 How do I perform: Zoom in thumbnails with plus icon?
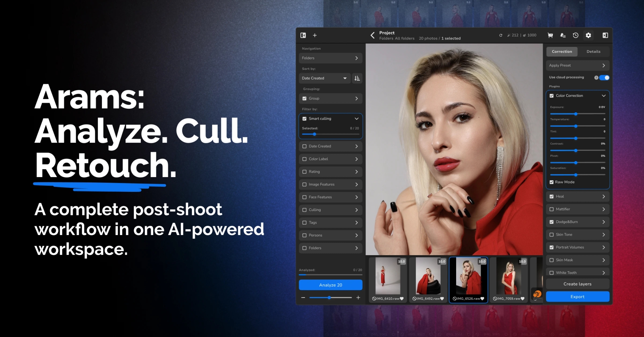pyautogui.click(x=358, y=297)
